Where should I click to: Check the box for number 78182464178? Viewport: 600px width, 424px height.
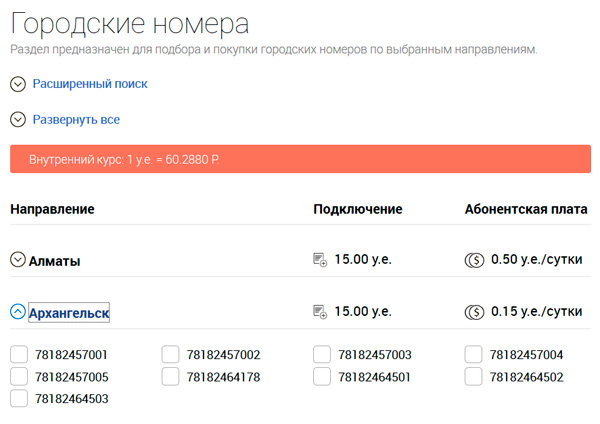pyautogui.click(x=170, y=376)
